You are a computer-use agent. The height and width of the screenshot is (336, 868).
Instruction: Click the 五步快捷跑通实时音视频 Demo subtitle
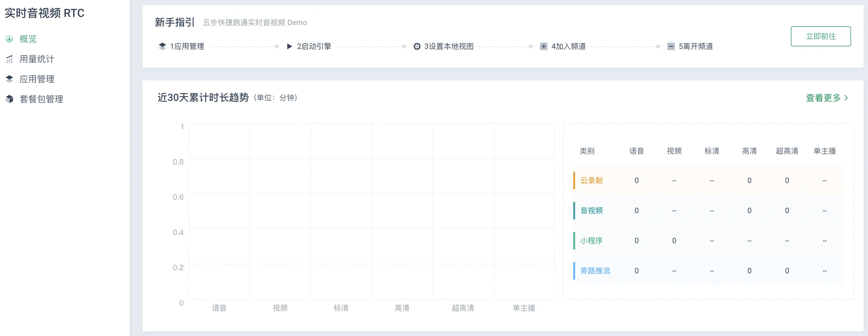(255, 23)
